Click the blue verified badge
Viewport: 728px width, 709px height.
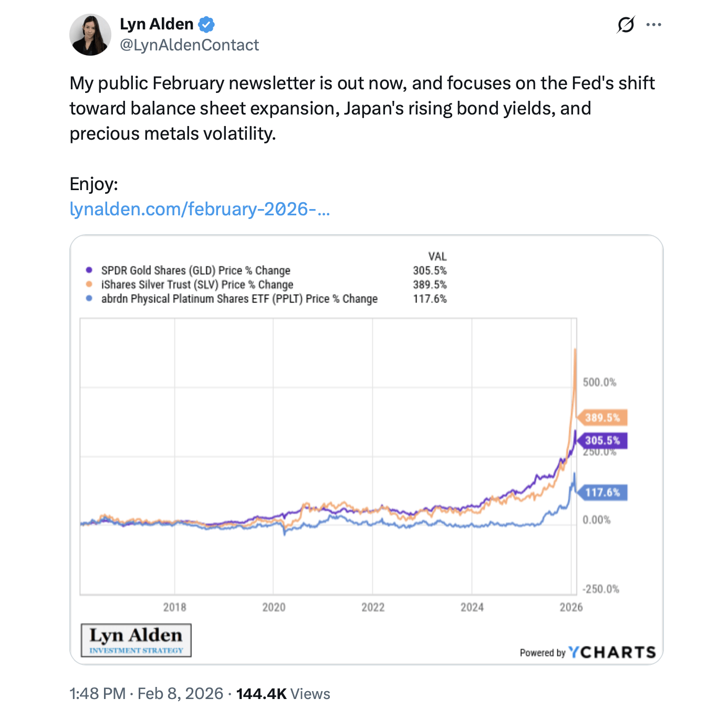[x=206, y=24]
